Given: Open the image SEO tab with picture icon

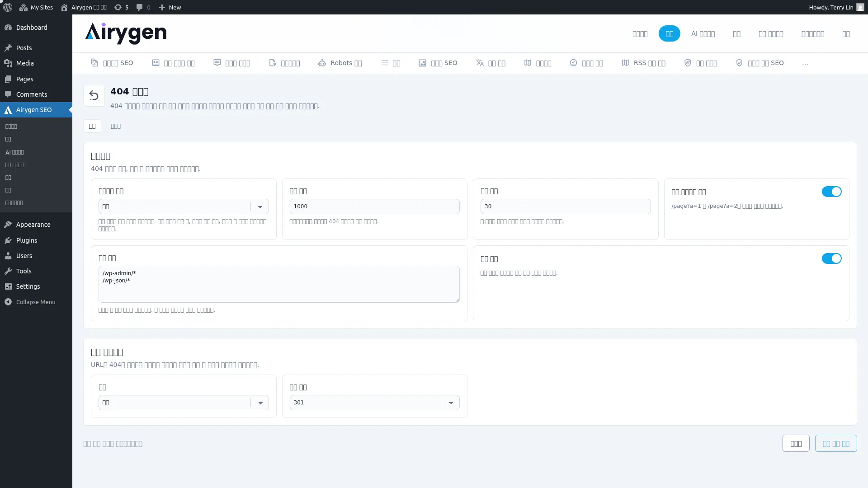Looking at the screenshot, I should click(x=438, y=63).
